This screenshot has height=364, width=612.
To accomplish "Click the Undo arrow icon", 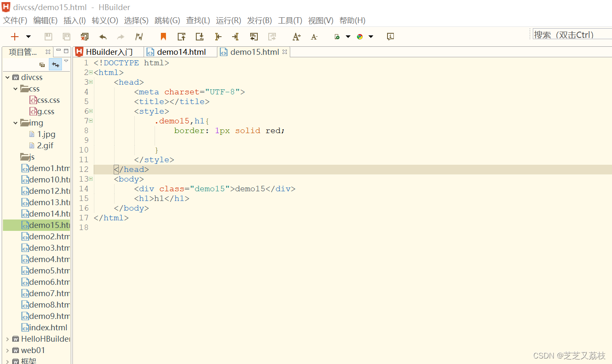I will point(103,37).
